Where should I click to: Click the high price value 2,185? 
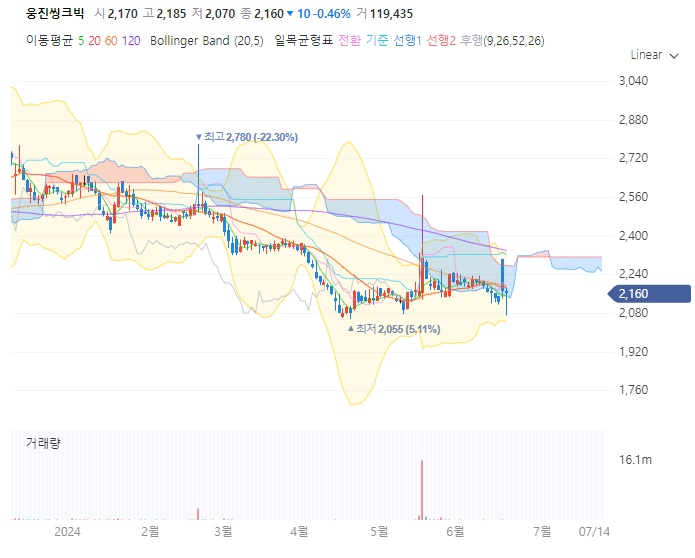click(x=171, y=14)
